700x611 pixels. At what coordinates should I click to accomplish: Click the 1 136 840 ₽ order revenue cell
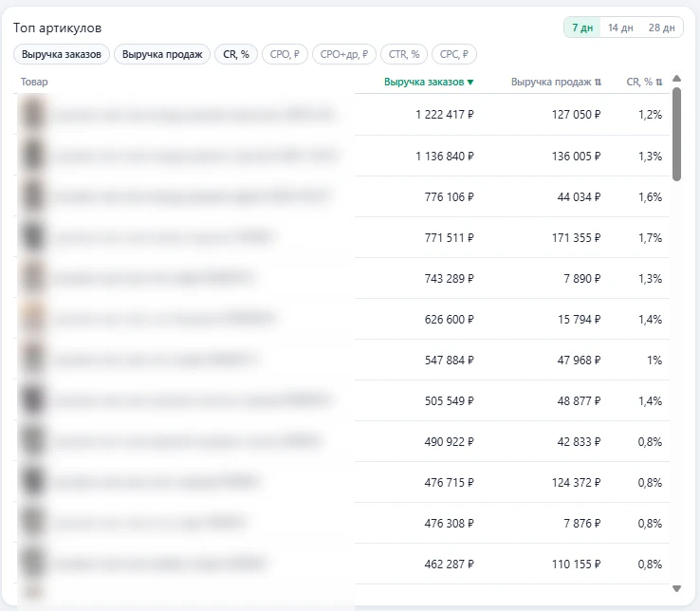[445, 157]
